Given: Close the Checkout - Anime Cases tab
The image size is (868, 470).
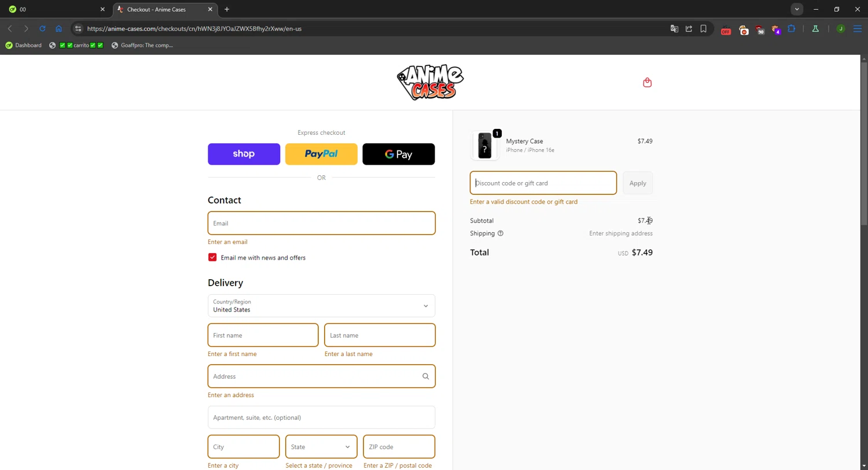Looking at the screenshot, I should [x=210, y=9].
